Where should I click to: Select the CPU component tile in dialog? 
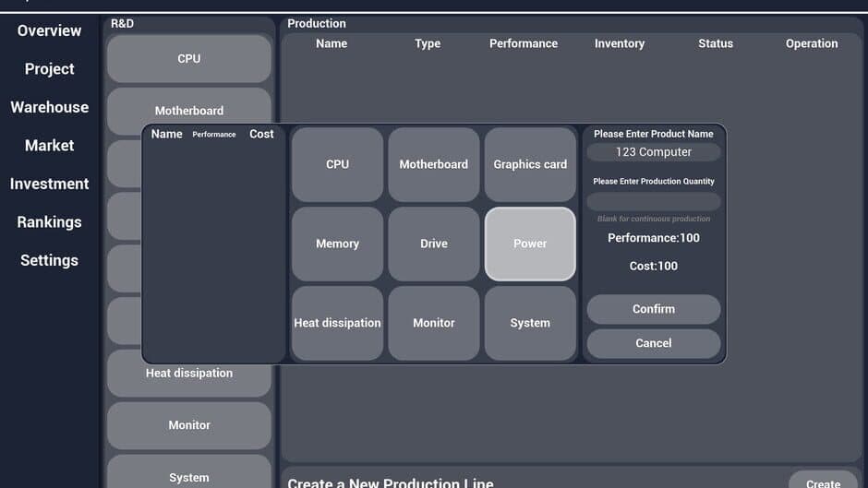(x=337, y=164)
